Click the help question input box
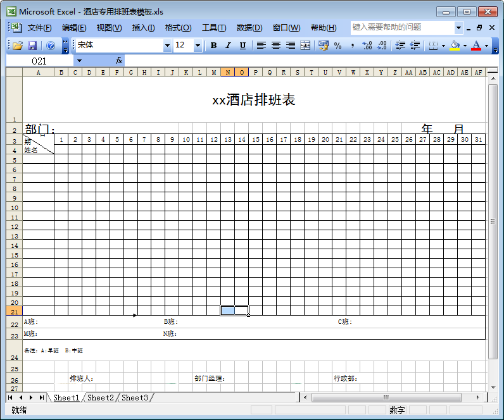Image resolution: width=504 pixels, height=420 pixels. click(x=403, y=28)
